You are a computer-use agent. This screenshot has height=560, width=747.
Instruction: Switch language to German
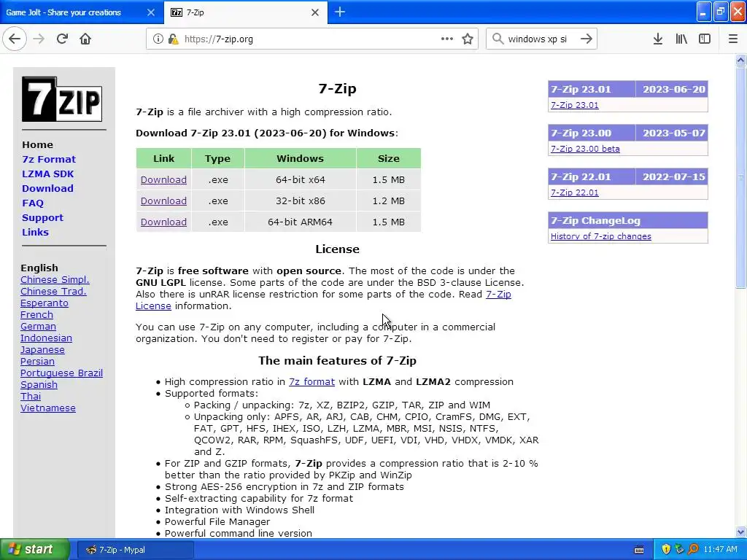pyautogui.click(x=38, y=327)
